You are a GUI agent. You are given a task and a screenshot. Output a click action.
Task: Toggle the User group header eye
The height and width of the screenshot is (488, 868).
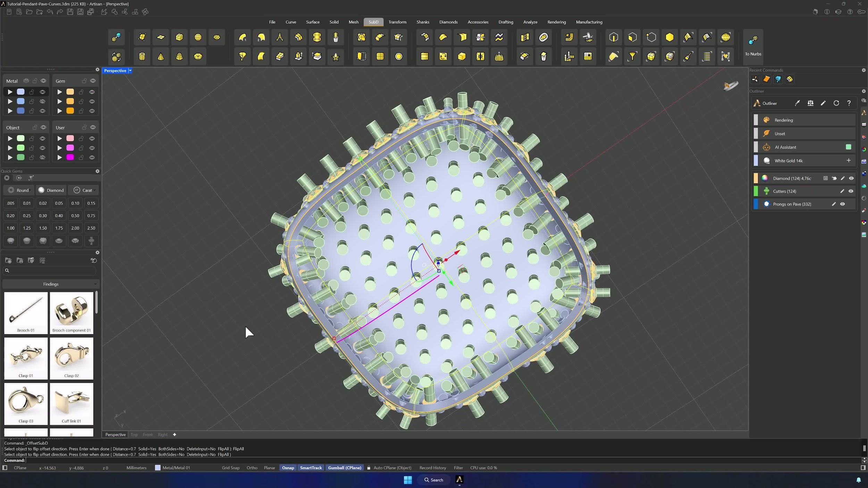pyautogui.click(x=93, y=127)
